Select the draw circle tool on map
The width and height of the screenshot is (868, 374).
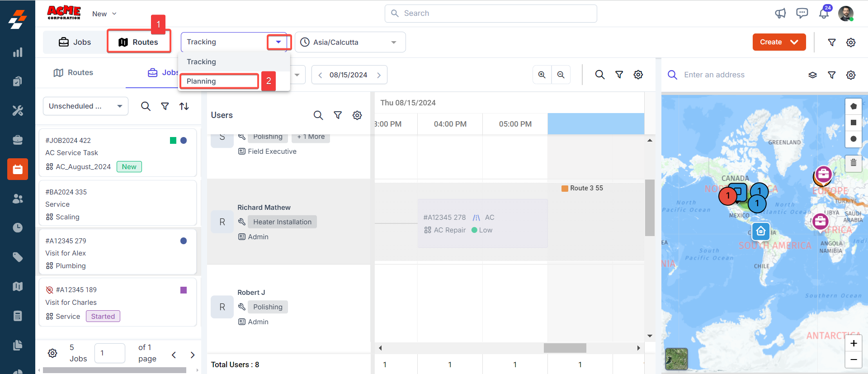click(x=853, y=139)
